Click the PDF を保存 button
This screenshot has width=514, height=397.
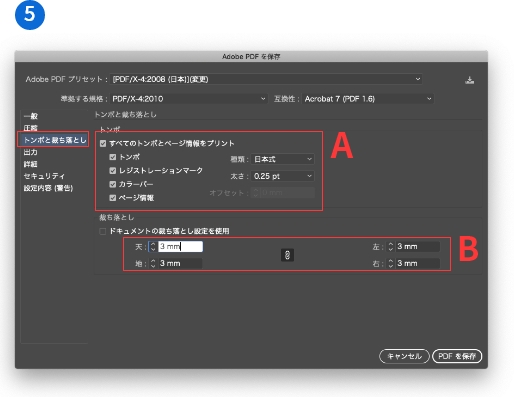point(457,356)
